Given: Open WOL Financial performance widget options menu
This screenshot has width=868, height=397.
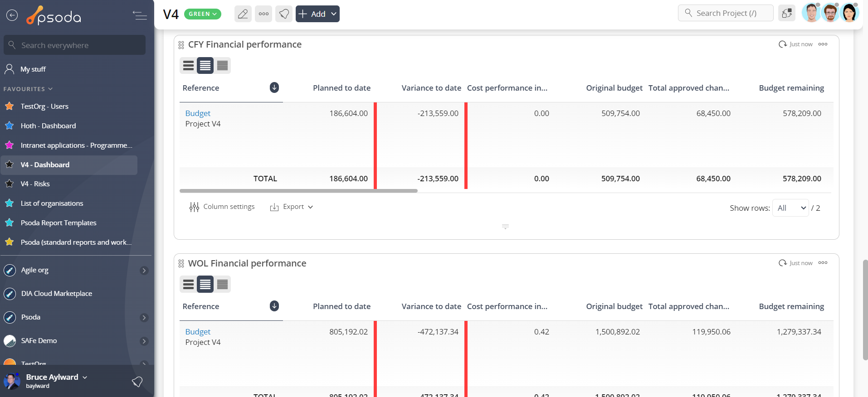Looking at the screenshot, I should pos(823,263).
